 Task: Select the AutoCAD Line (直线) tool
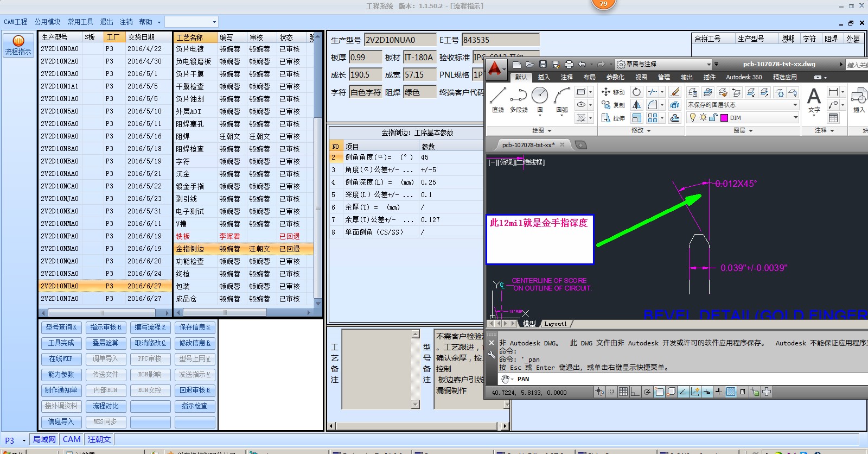coord(497,99)
